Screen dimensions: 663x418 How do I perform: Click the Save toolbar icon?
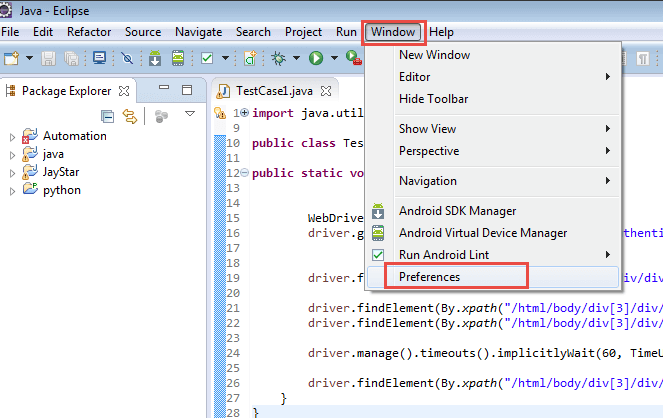click(48, 58)
